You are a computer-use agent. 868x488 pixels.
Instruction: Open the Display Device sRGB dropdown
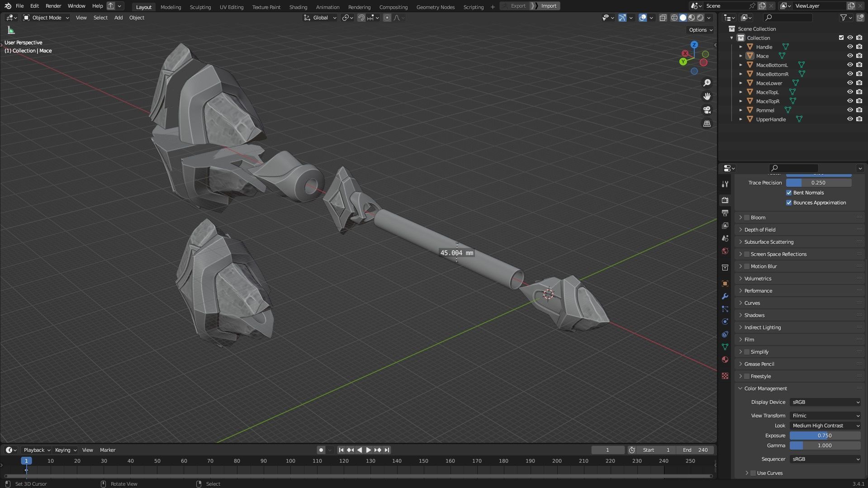825,402
